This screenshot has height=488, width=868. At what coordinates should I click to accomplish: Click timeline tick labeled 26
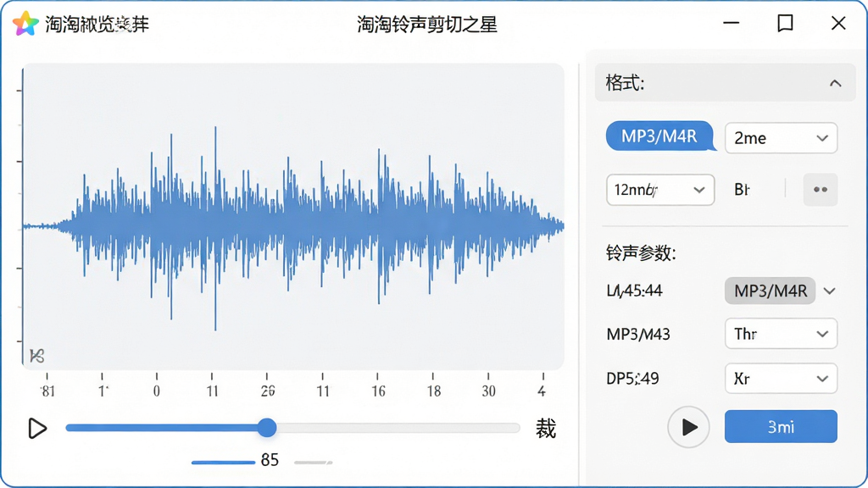pos(267,391)
